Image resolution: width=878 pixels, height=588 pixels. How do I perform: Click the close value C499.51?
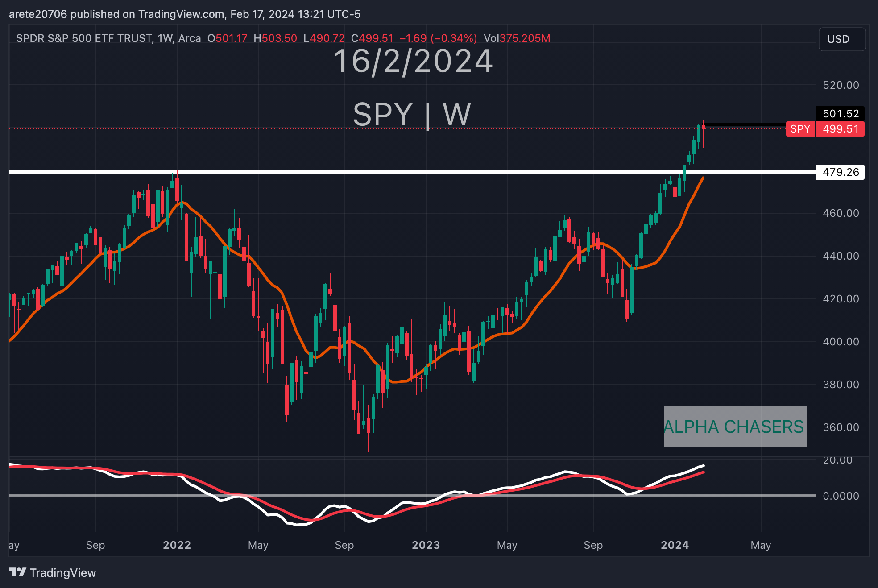click(372, 38)
